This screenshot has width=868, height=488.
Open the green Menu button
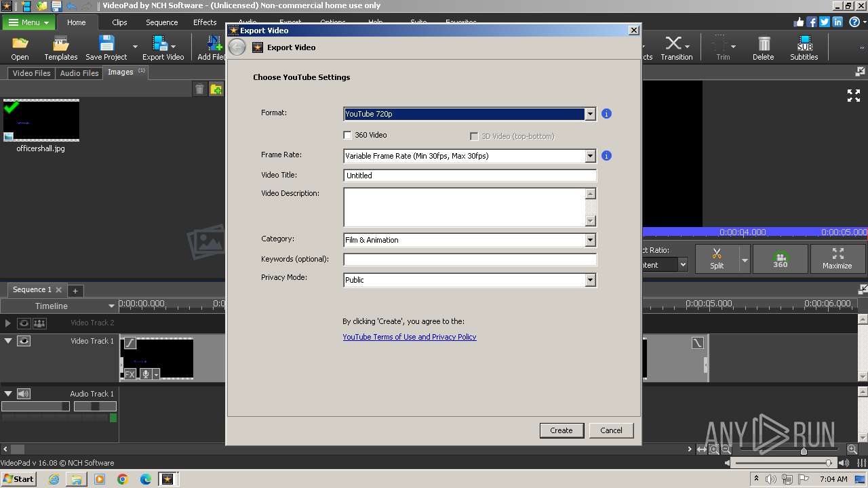(28, 22)
